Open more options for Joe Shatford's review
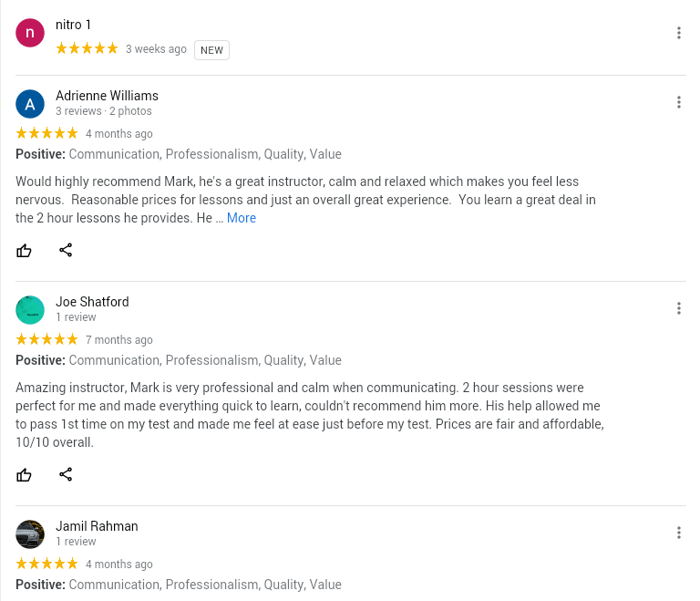The width and height of the screenshot is (700, 601). [679, 308]
